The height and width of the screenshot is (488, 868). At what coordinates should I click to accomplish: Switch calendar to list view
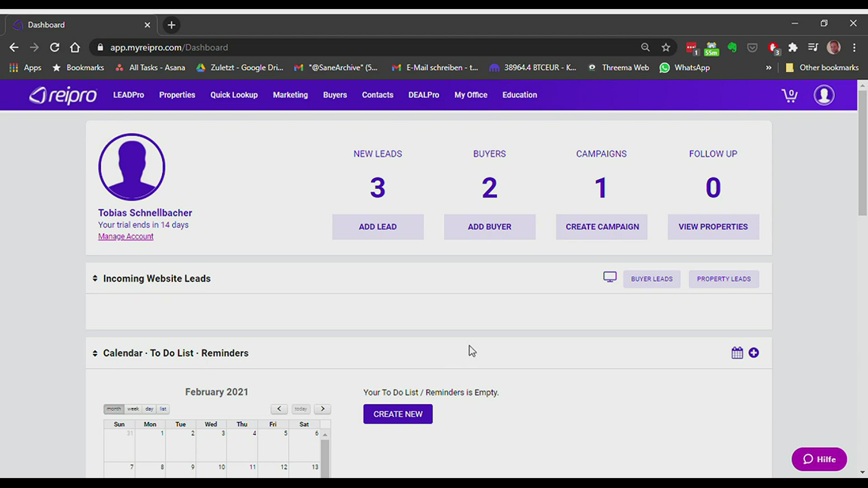(x=163, y=409)
